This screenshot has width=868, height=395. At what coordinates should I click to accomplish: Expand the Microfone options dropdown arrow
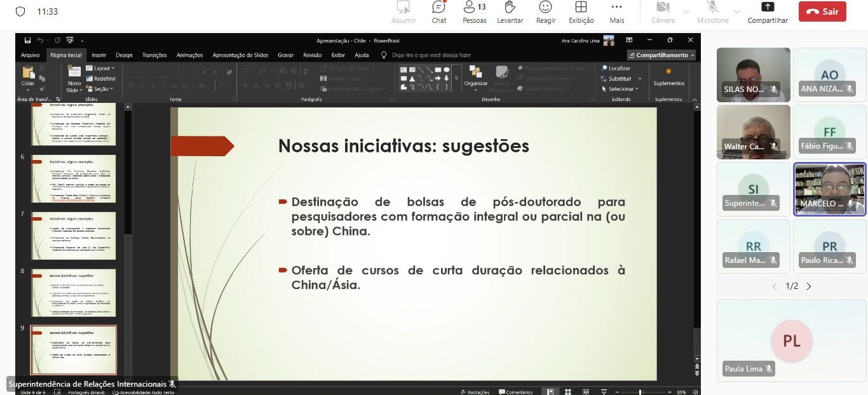[737, 12]
